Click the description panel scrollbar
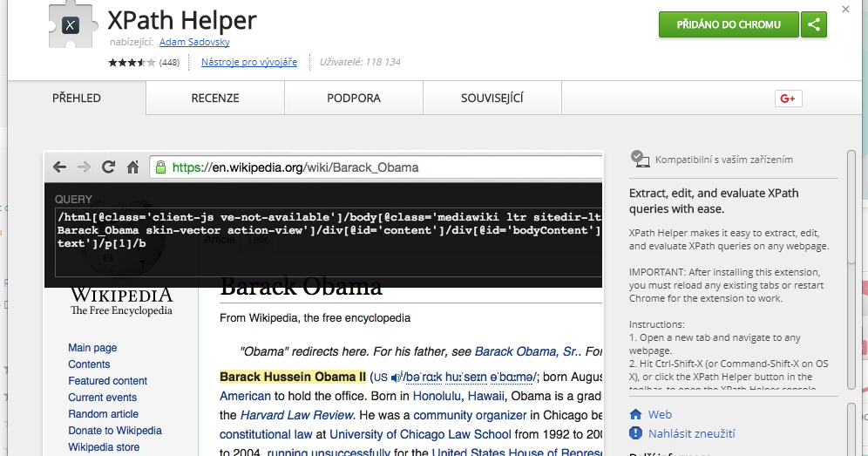868x456 pixels. [851, 269]
